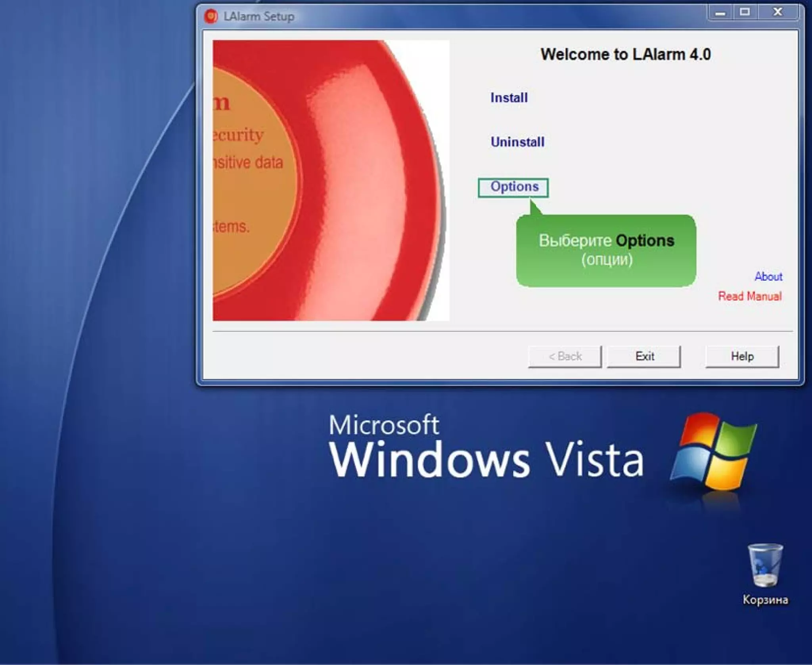Open the Recycle Bin desktop icon
The image size is (812, 665).
765,566
